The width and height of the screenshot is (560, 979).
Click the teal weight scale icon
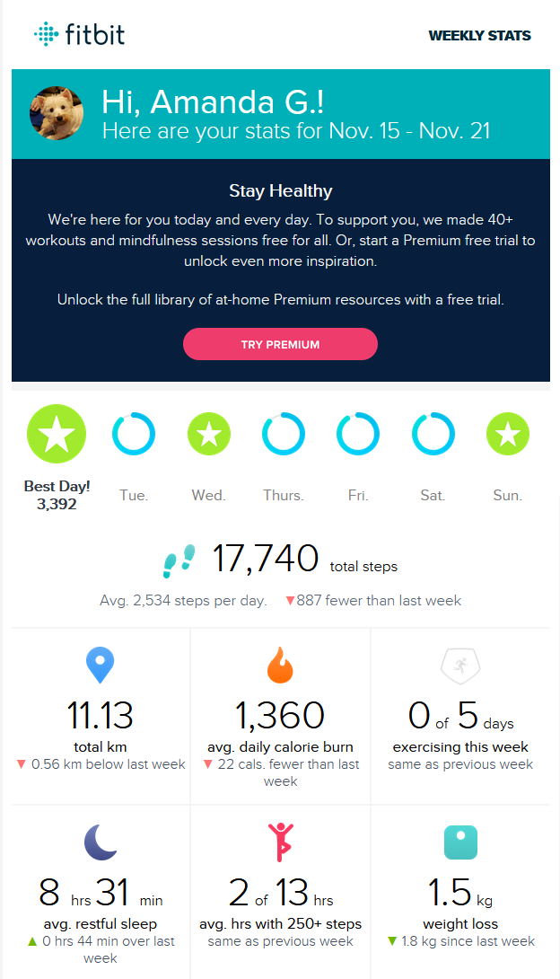pos(460,842)
